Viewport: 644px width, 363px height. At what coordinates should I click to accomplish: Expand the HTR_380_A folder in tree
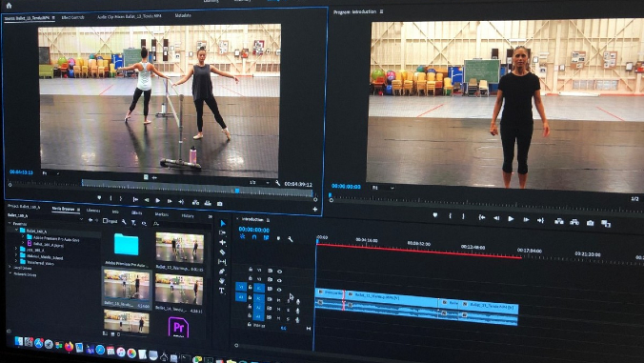click(x=16, y=249)
